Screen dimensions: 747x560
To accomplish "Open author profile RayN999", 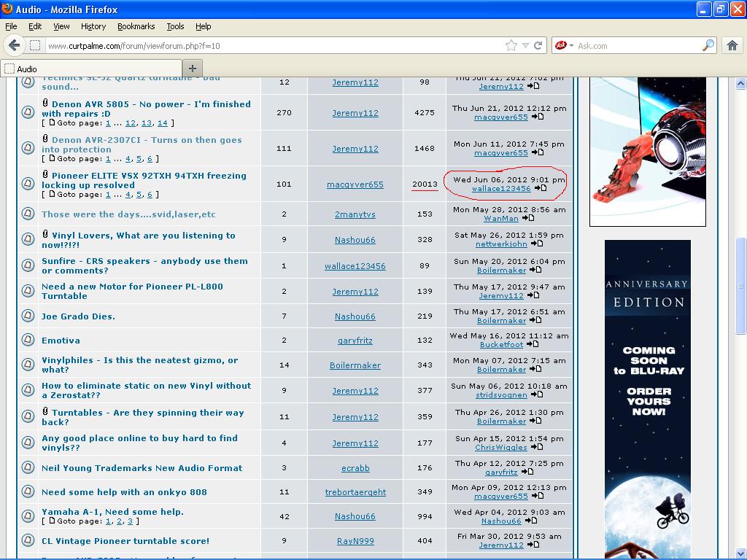I will 355,541.
